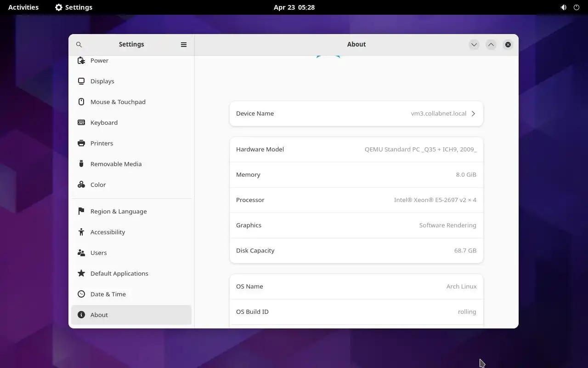Select the About label in sidebar
Screen dimensions: 588x368
pyautogui.click(x=99, y=315)
